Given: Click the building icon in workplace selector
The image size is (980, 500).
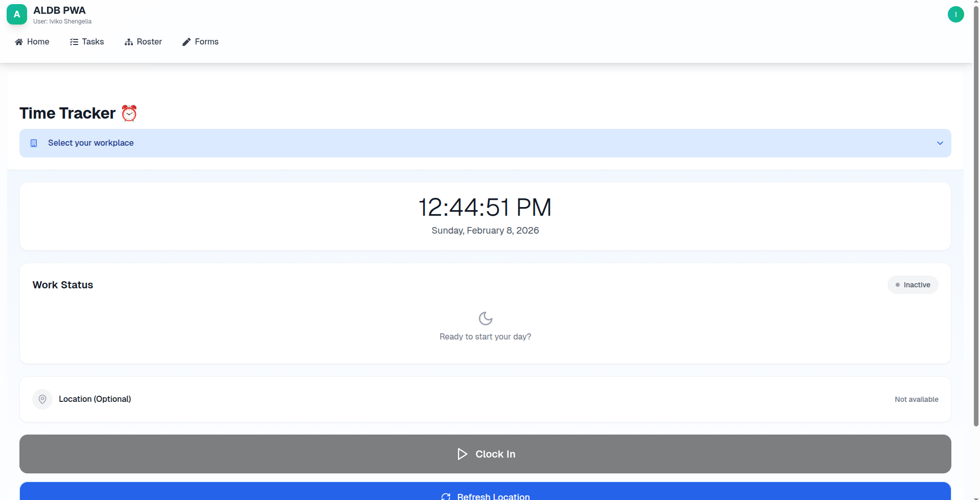Looking at the screenshot, I should pos(34,143).
